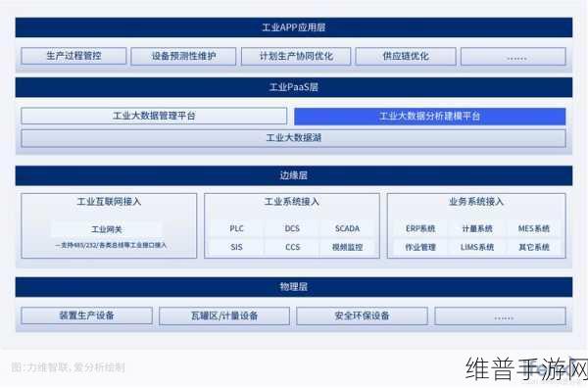Click the 边缘层 header bar
Image resolution: width=588 pixels, height=388 pixels.
click(x=294, y=175)
